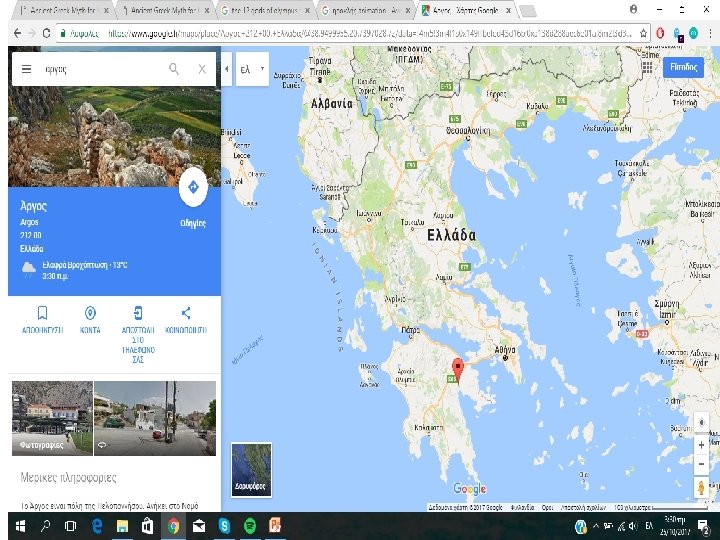The height and width of the screenshot is (540, 720).
Task: Click the Argos header photo
Action: (x=114, y=137)
